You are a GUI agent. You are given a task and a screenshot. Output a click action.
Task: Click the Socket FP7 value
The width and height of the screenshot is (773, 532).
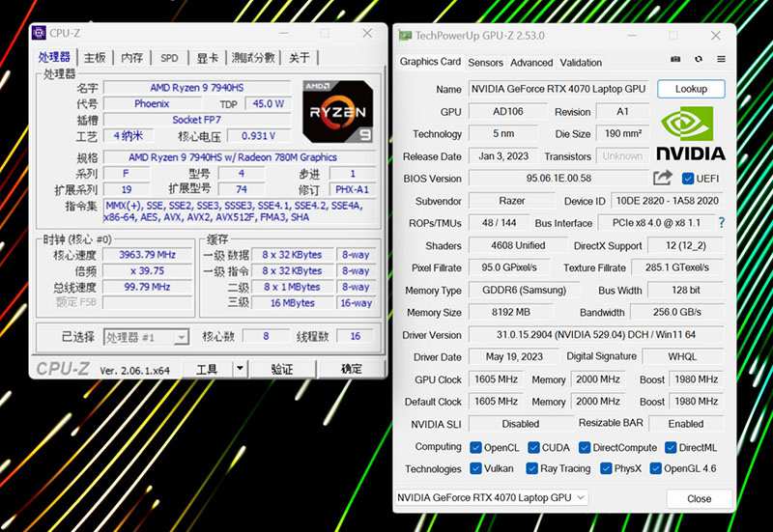197,120
